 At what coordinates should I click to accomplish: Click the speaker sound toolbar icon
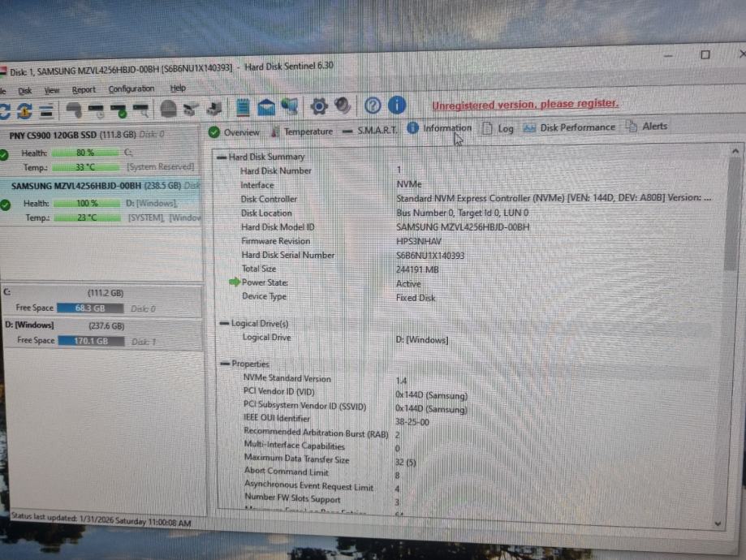[x=343, y=106]
